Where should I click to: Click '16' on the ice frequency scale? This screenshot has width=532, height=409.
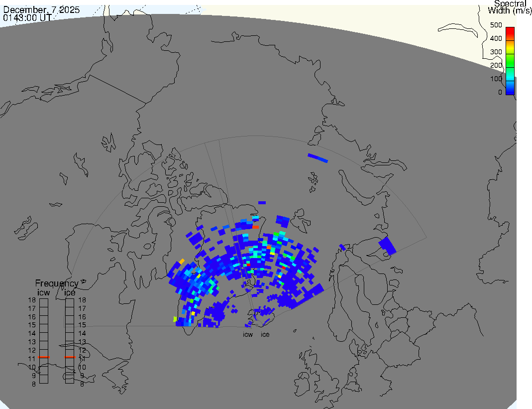click(x=82, y=317)
